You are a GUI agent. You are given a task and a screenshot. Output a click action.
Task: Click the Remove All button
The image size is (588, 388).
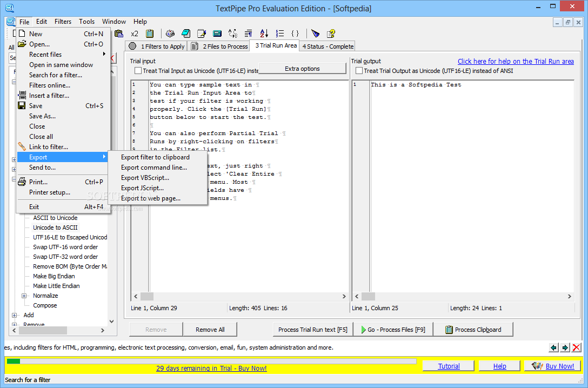[x=210, y=330]
